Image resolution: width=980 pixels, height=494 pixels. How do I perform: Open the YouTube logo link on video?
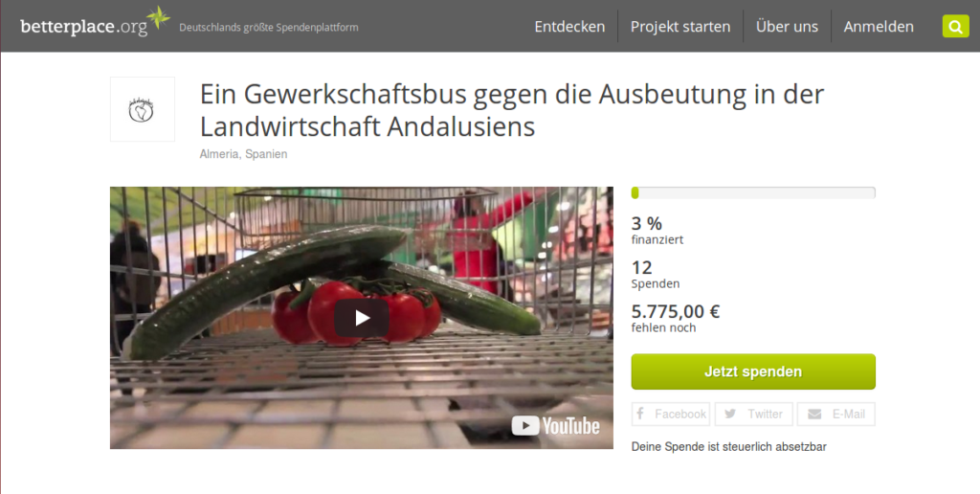(x=555, y=426)
